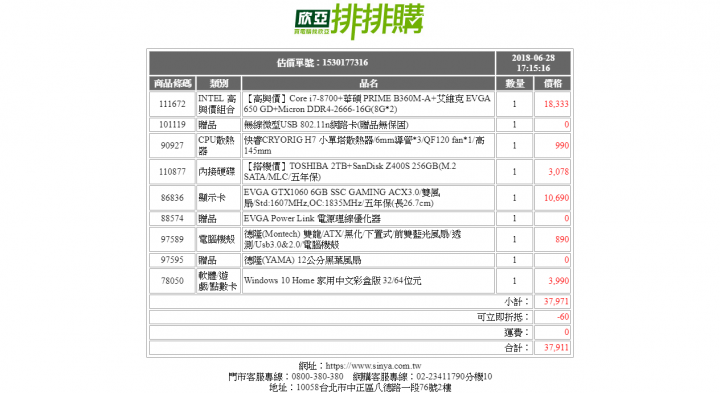The height and width of the screenshot is (393, 720).
Task: Click the 內接硬碟 category cell
Action: point(219,172)
